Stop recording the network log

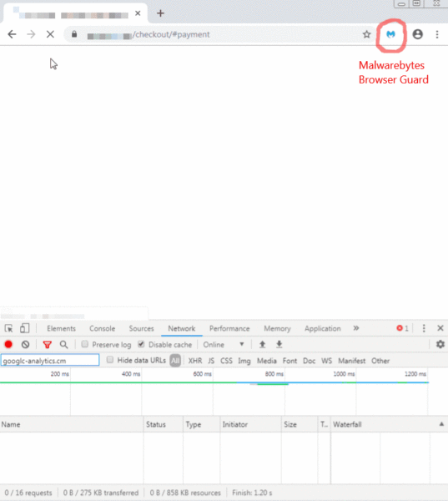pyautogui.click(x=8, y=344)
